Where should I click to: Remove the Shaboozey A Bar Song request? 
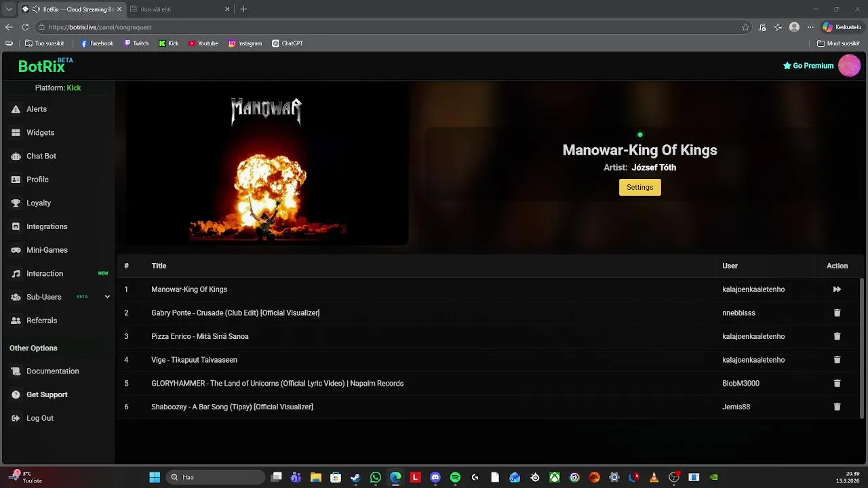pyautogui.click(x=837, y=407)
